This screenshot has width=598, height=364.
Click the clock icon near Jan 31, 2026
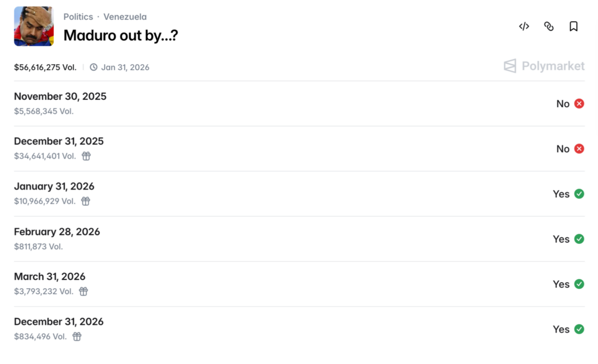click(93, 67)
